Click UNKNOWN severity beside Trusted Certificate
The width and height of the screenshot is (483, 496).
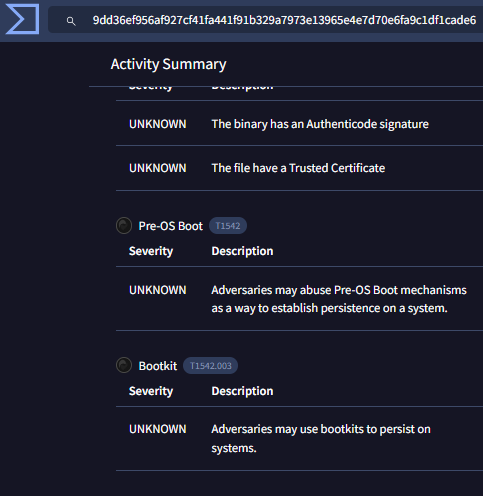(x=158, y=168)
